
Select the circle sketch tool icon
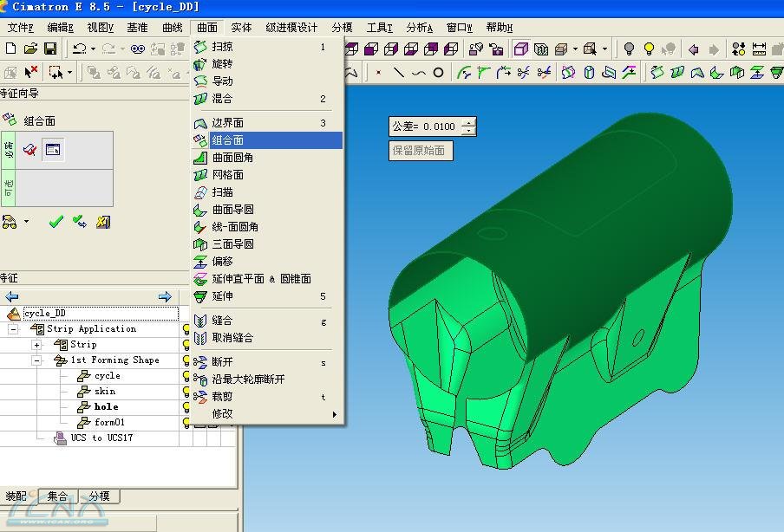tap(438, 73)
